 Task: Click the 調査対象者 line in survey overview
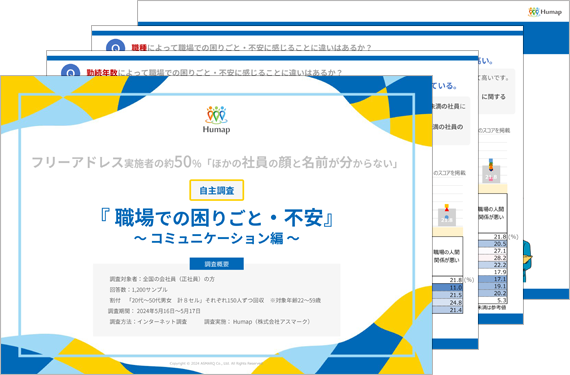coord(162,279)
